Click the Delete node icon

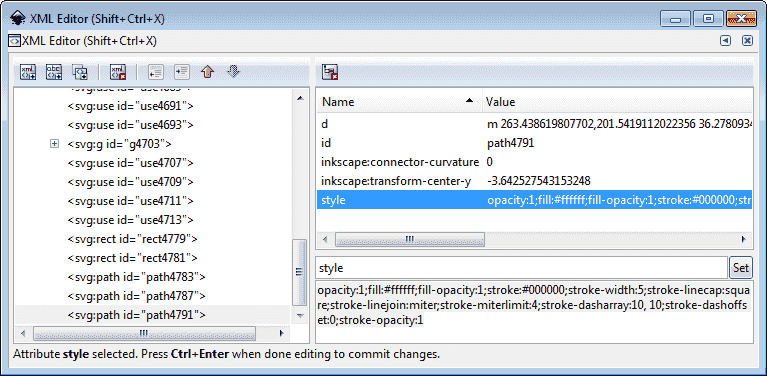tap(118, 72)
